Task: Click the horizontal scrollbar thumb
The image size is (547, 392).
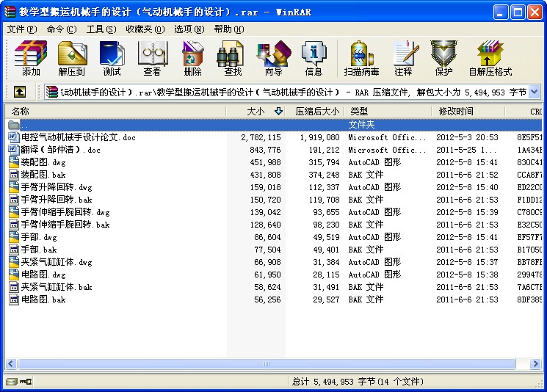Action: pos(267,364)
